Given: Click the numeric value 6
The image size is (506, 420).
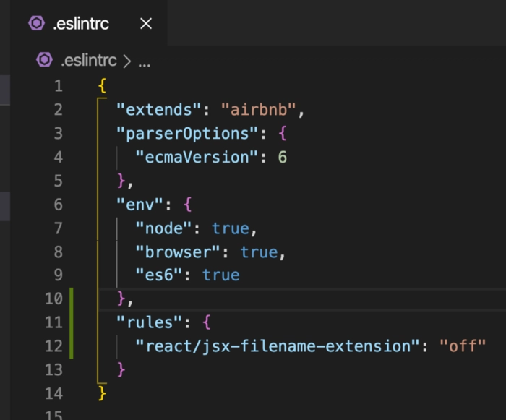Looking at the screenshot, I should pos(283,157).
